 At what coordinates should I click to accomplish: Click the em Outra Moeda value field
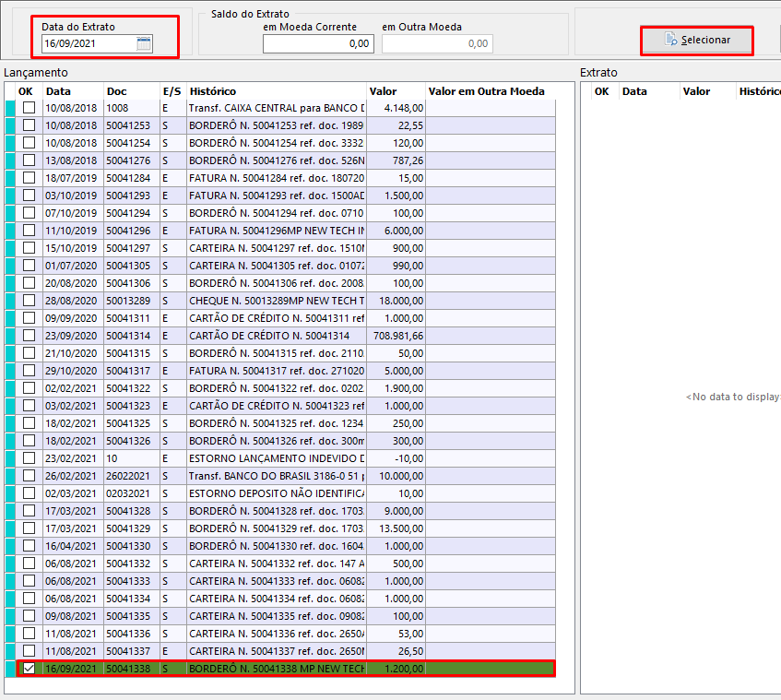tap(437, 43)
